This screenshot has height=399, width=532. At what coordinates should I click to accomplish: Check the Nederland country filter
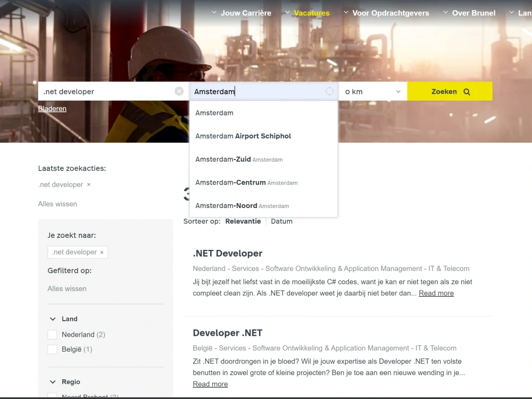point(52,335)
